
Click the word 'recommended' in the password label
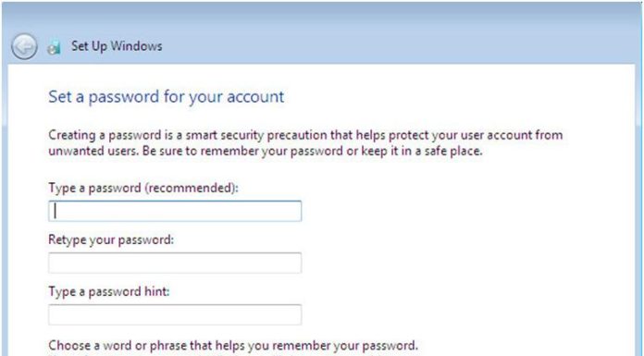190,188
